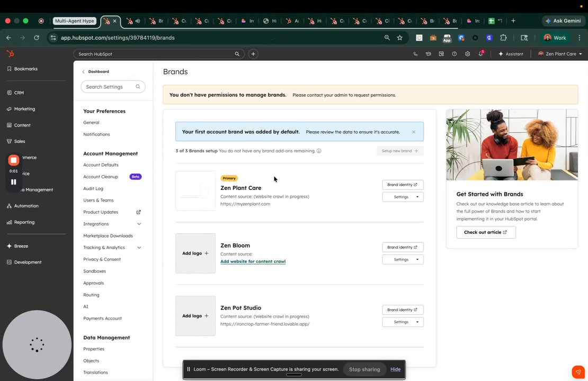Open the help question mark icon
This screenshot has height=381, width=588.
click(x=454, y=54)
